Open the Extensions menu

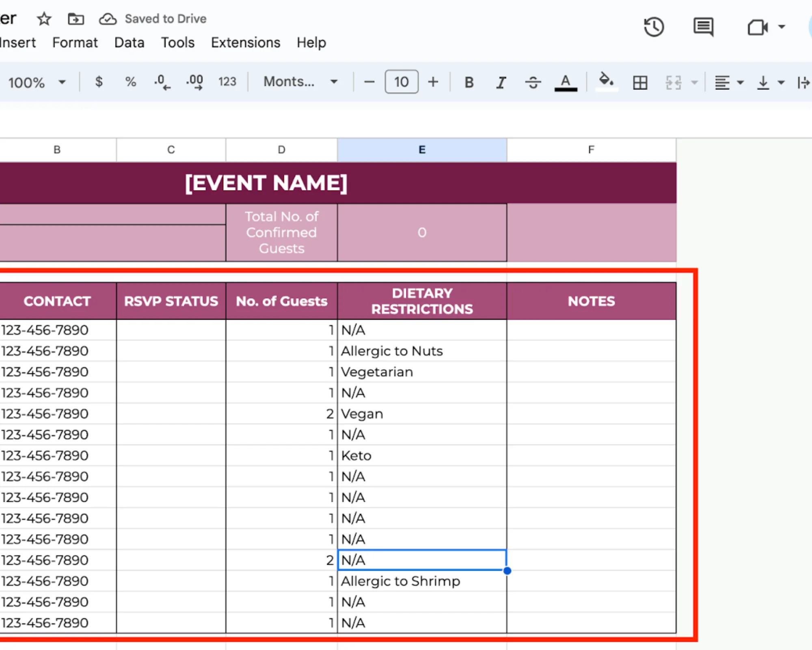pos(245,43)
